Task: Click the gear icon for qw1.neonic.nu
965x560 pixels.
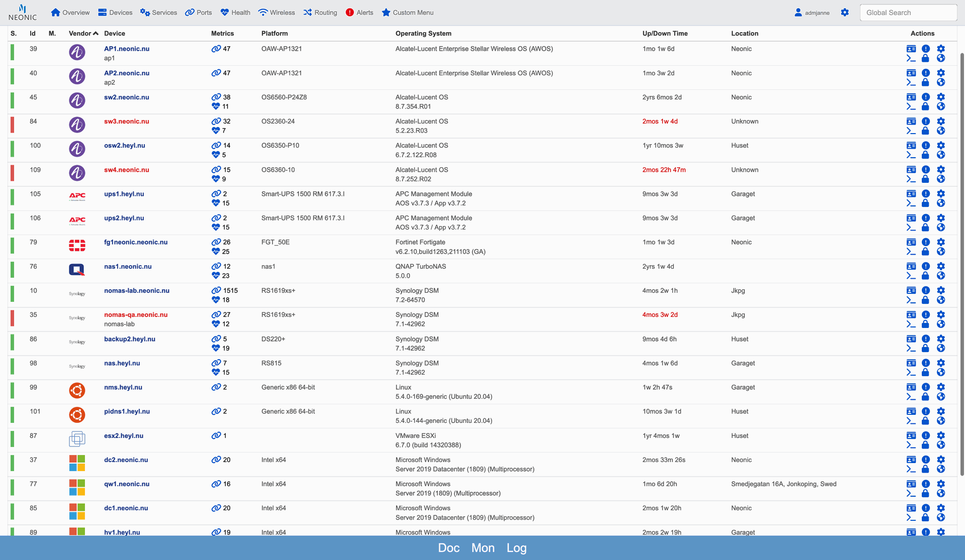Action: [x=941, y=484]
